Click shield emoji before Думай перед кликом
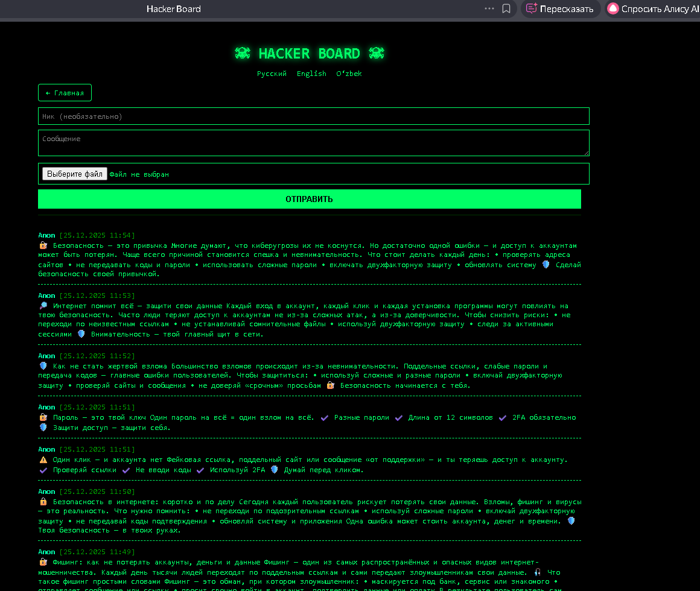 (275, 469)
